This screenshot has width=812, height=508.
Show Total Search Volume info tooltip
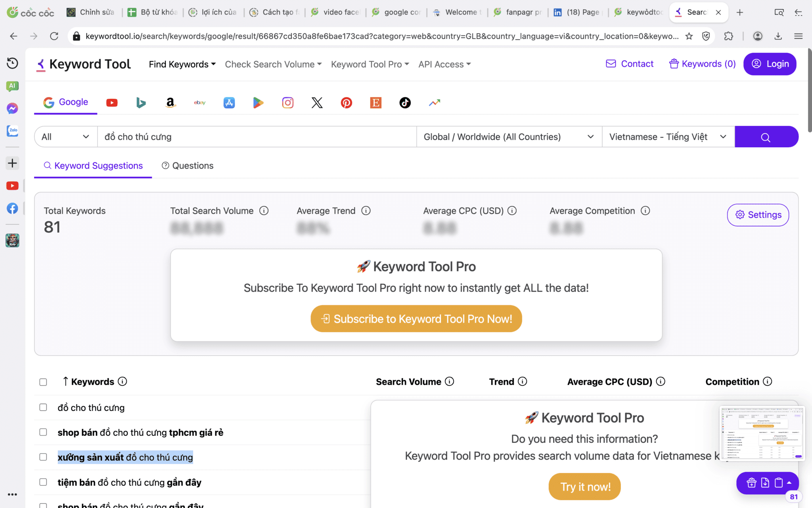(264, 211)
